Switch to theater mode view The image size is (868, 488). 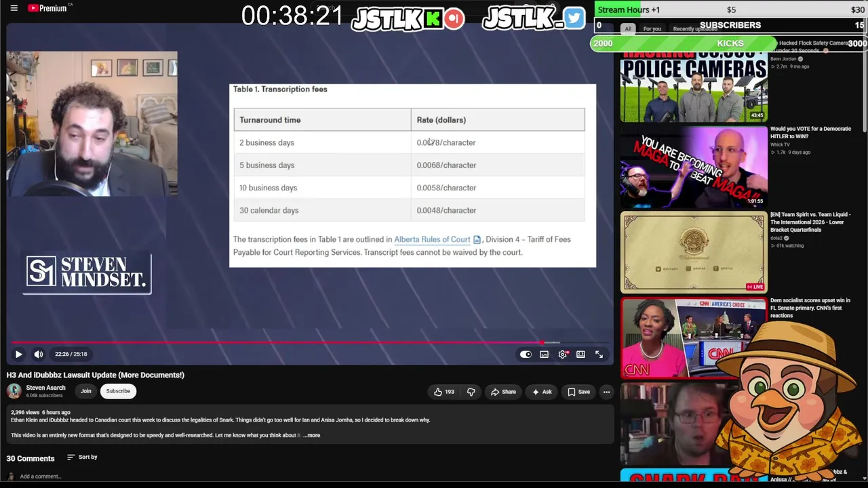point(580,354)
